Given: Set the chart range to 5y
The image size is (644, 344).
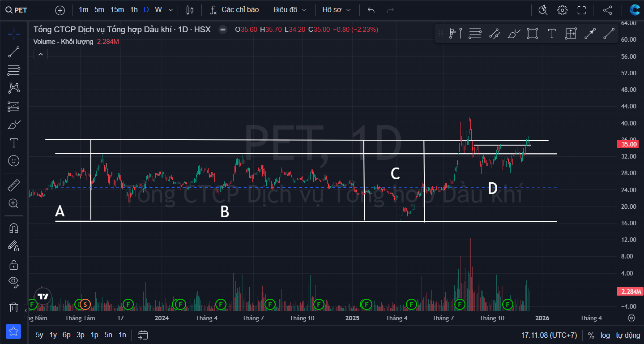Looking at the screenshot, I should coord(39,335).
